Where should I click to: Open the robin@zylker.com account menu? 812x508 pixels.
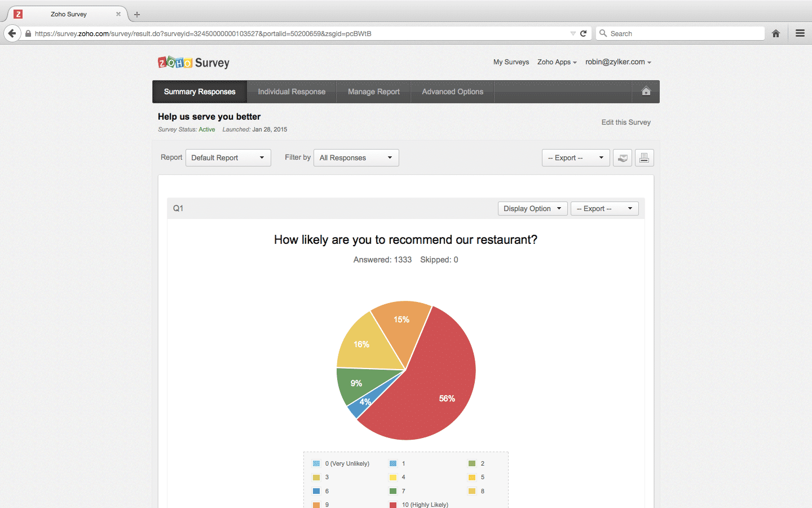[x=618, y=62]
